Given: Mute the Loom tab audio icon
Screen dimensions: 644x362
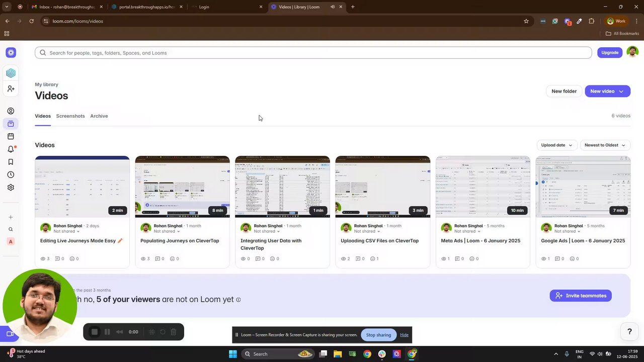Looking at the screenshot, I should pyautogui.click(x=333, y=7).
